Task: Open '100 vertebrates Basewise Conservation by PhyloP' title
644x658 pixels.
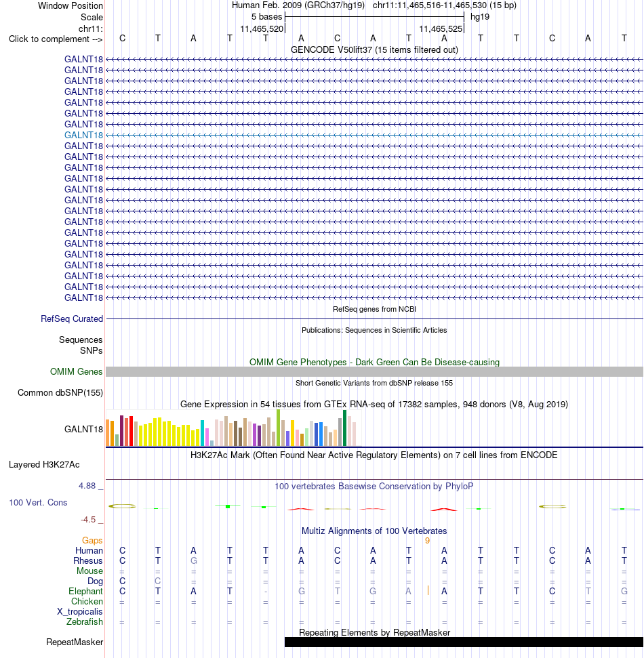Action: pyautogui.click(x=374, y=487)
